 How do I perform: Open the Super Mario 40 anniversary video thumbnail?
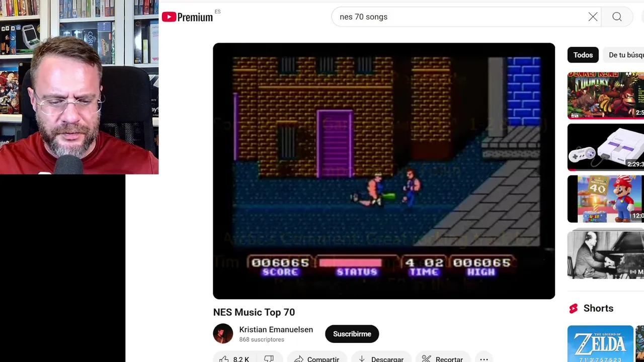[x=606, y=199]
